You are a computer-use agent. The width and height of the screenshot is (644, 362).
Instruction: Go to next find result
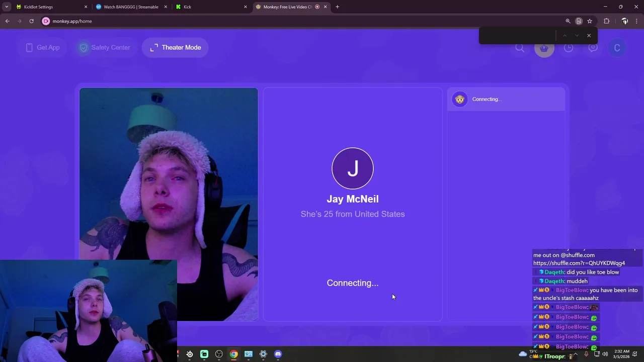[x=577, y=36]
